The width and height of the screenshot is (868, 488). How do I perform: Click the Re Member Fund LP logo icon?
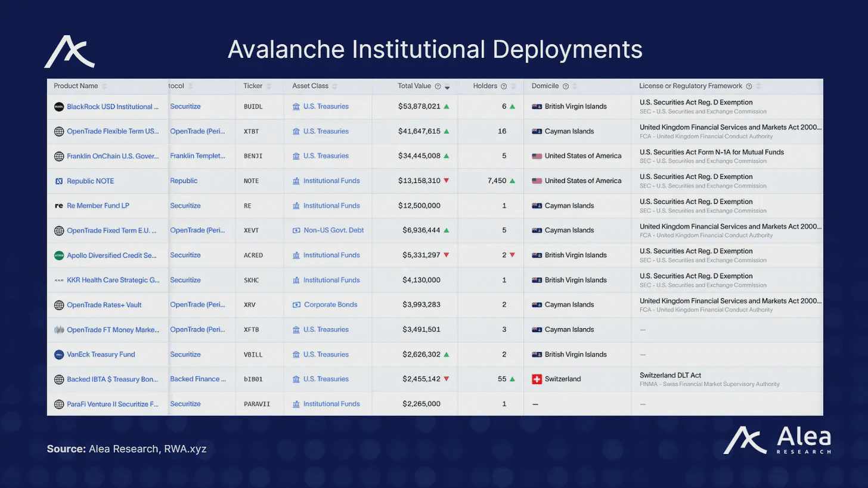click(59, 206)
